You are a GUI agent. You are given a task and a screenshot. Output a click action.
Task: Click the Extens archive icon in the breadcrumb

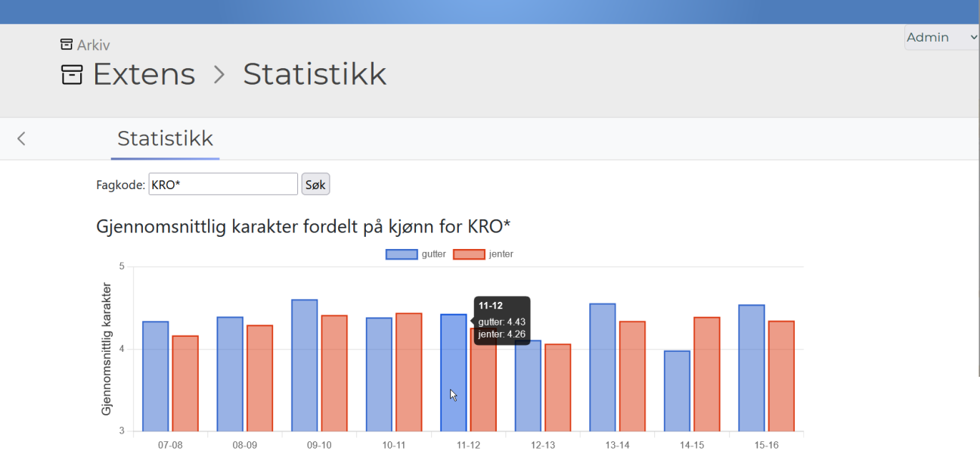(x=72, y=73)
